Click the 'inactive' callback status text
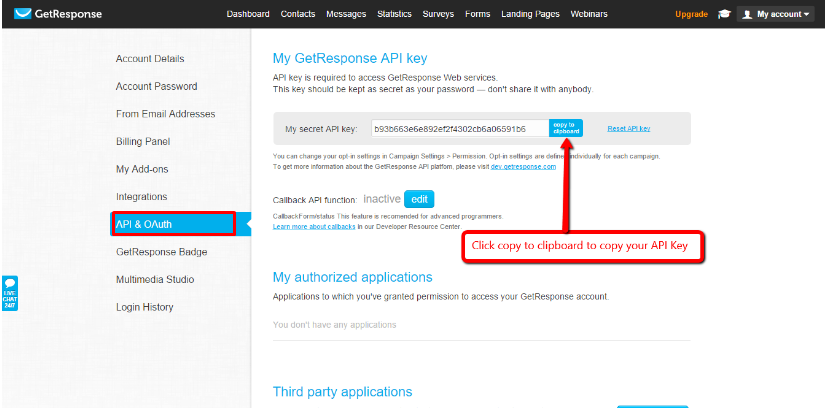This screenshot has width=827, height=415. [382, 199]
